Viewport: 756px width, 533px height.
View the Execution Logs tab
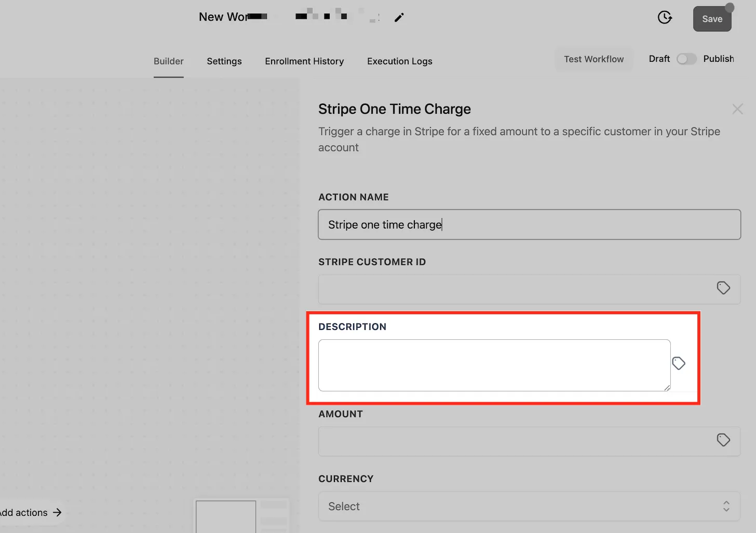coord(400,61)
